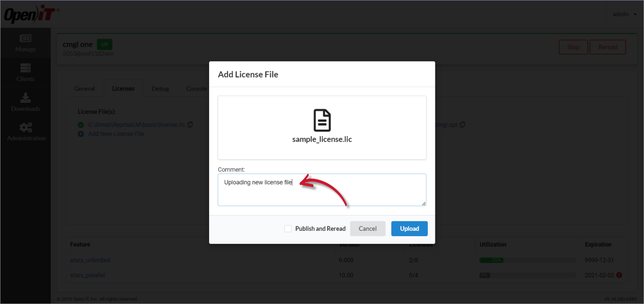The width and height of the screenshot is (644, 304).
Task: Click the sample_license.lic file drop area
Action: (322, 128)
